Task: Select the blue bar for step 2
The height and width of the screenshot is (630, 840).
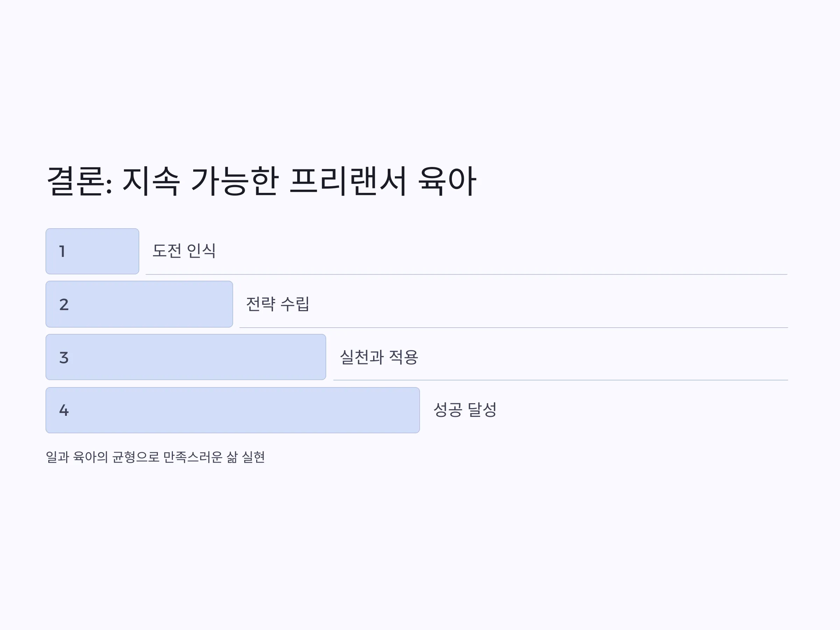Action: [139, 304]
